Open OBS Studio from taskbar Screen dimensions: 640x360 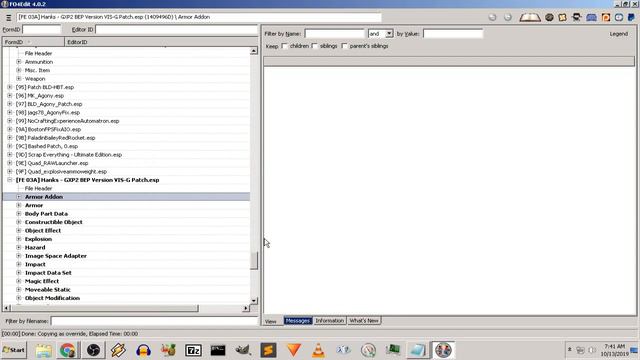click(x=93, y=350)
